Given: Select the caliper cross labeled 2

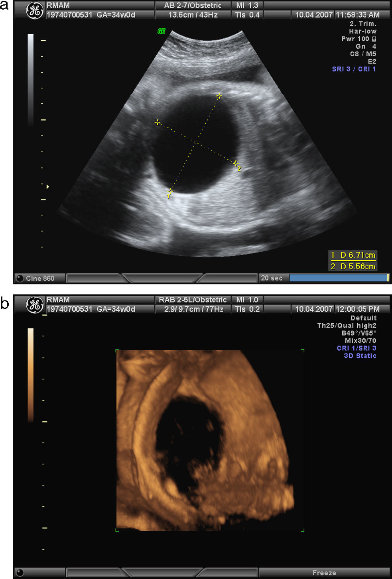Looking at the screenshot, I should 236,163.
